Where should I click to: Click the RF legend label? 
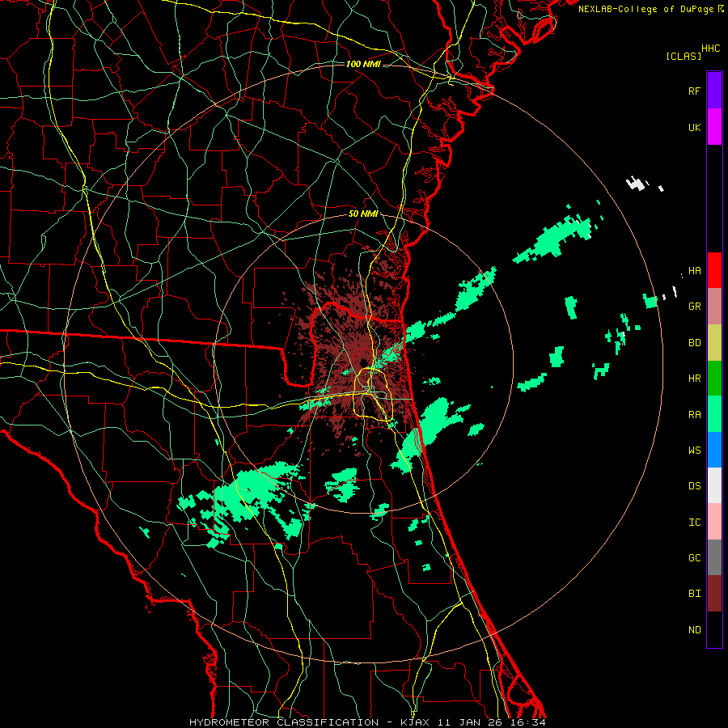tap(694, 91)
